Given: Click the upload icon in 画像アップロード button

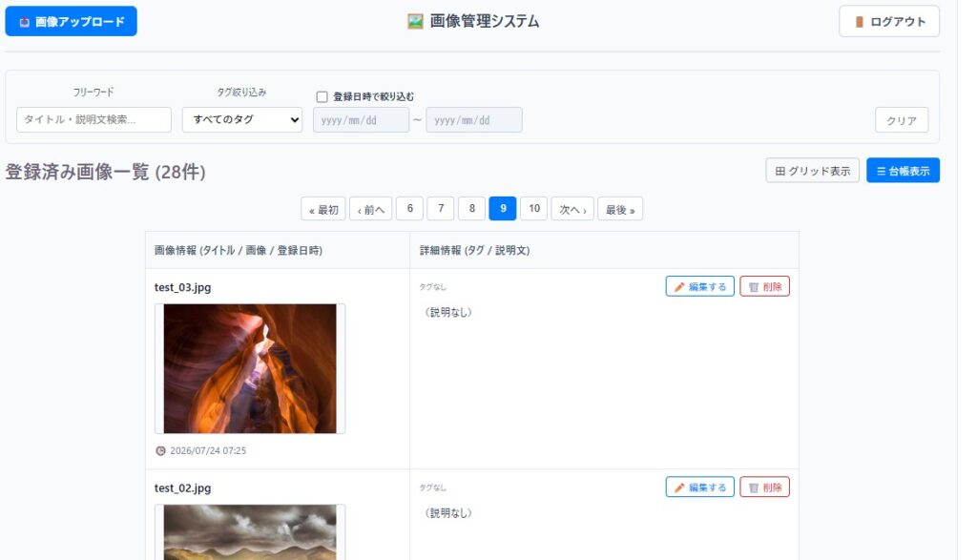Looking at the screenshot, I should coord(24,23).
